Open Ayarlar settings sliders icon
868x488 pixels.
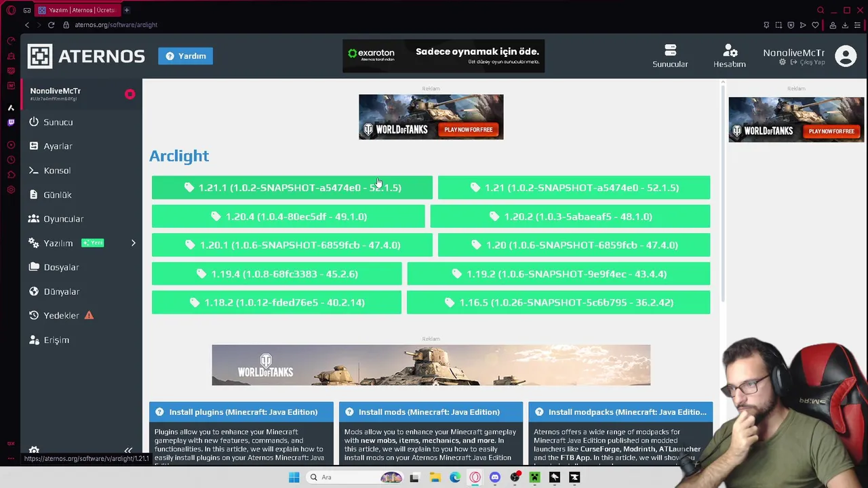34,146
